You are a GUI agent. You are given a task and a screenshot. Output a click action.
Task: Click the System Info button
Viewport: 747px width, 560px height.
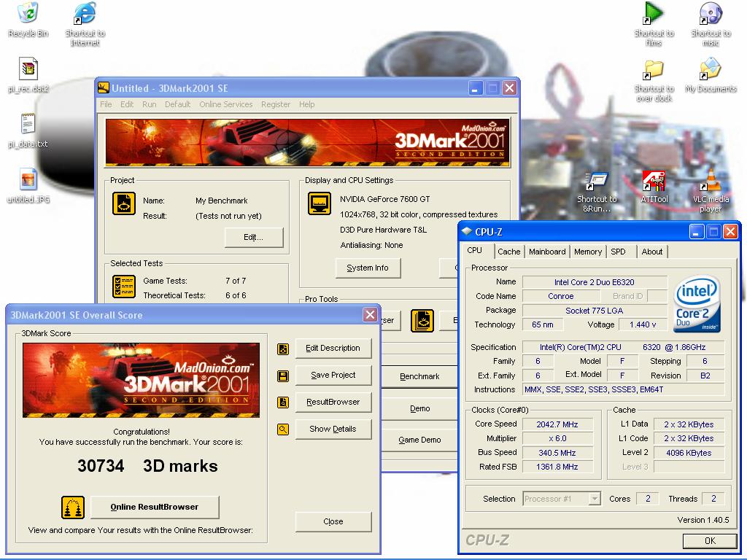pos(368,268)
